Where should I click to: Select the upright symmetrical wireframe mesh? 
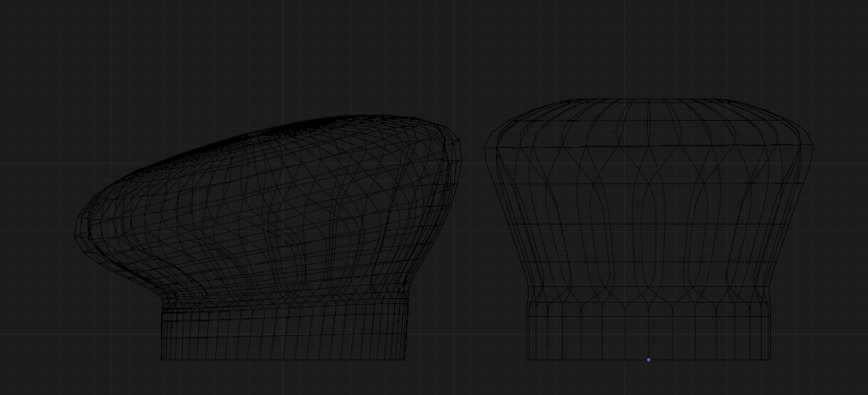649,230
